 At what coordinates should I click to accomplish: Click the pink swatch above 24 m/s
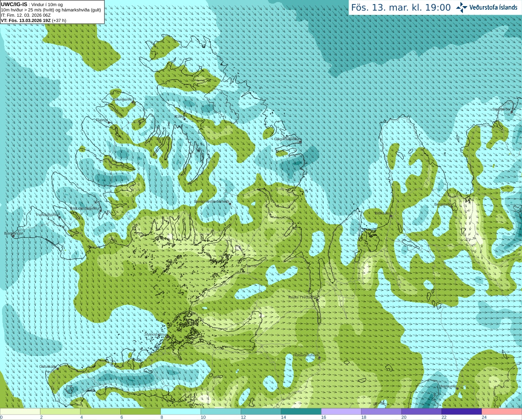(502, 411)
